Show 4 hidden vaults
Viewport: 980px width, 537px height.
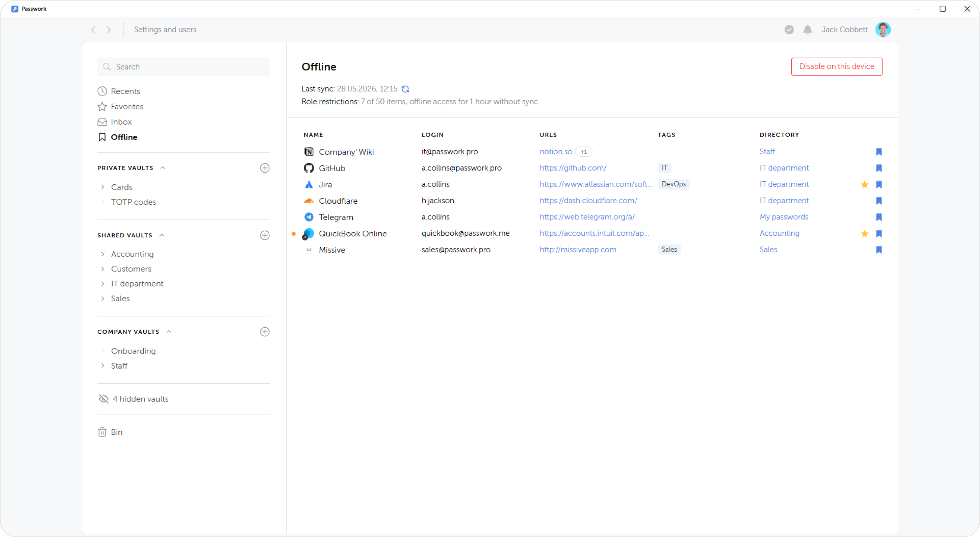133,399
